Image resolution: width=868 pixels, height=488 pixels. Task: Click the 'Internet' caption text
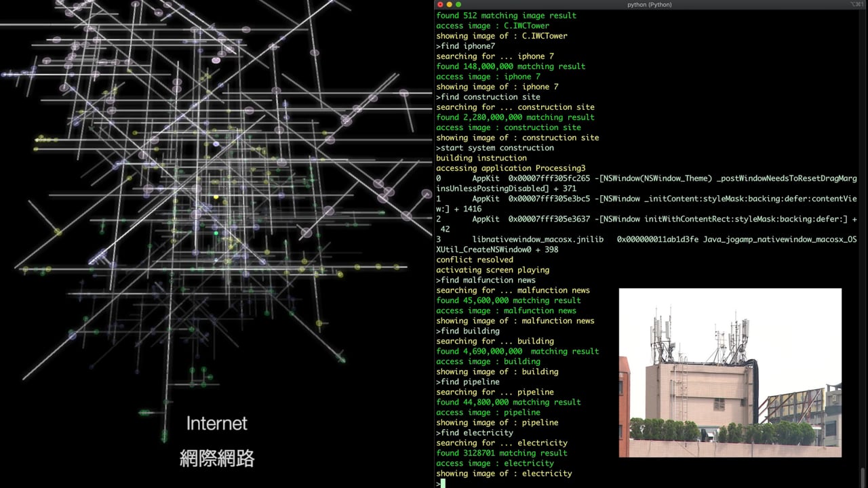click(x=217, y=424)
